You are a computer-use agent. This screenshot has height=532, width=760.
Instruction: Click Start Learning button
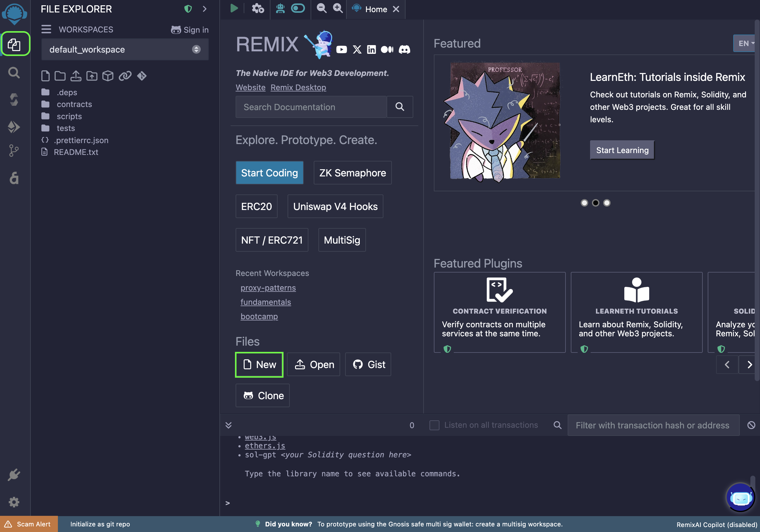tap(622, 150)
